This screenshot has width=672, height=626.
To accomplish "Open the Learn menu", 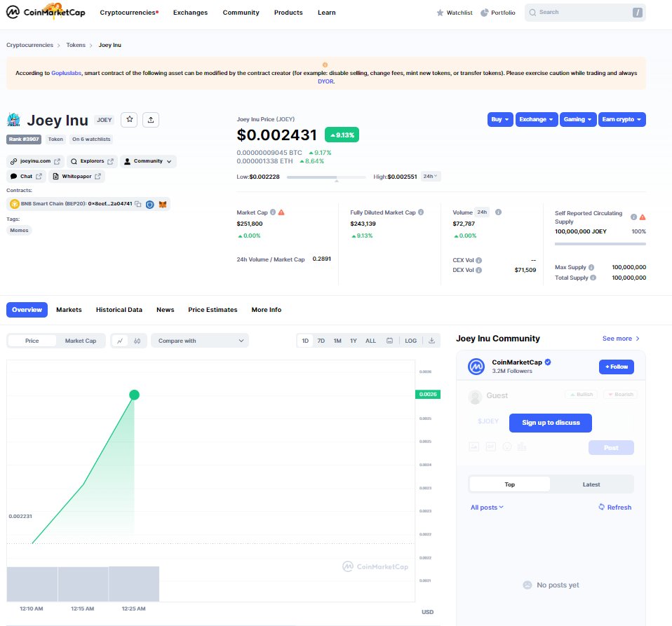I will [327, 13].
